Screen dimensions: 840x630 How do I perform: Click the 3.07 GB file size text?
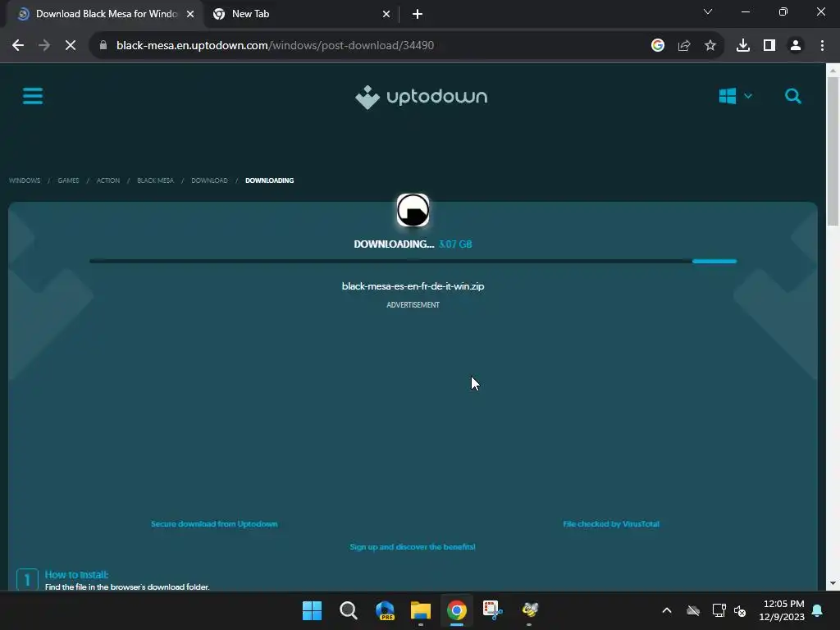tap(455, 244)
